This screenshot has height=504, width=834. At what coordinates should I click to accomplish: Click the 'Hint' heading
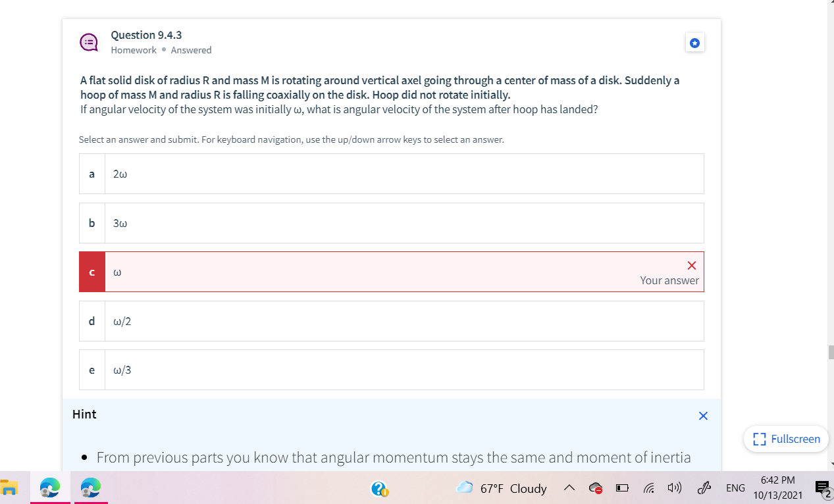[84, 415]
